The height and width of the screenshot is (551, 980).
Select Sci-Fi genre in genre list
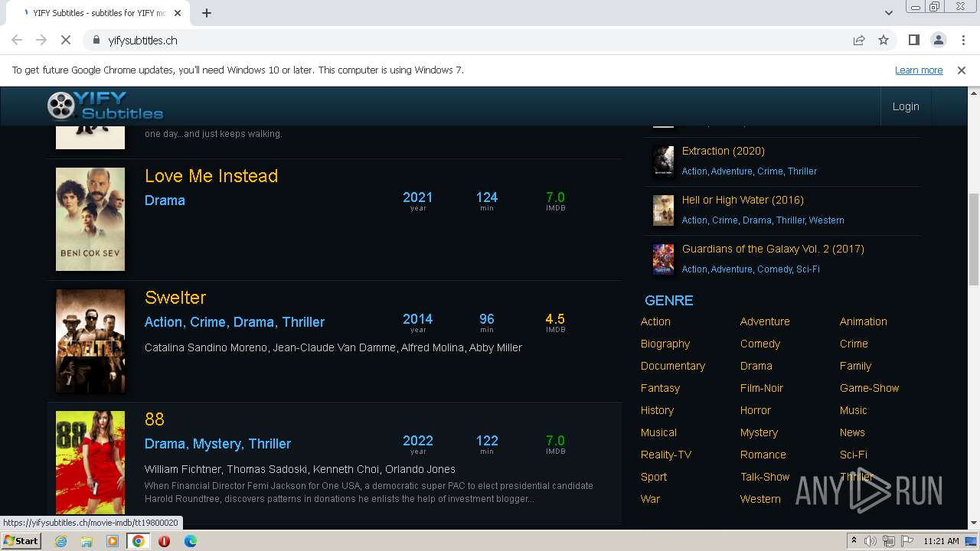(x=854, y=455)
